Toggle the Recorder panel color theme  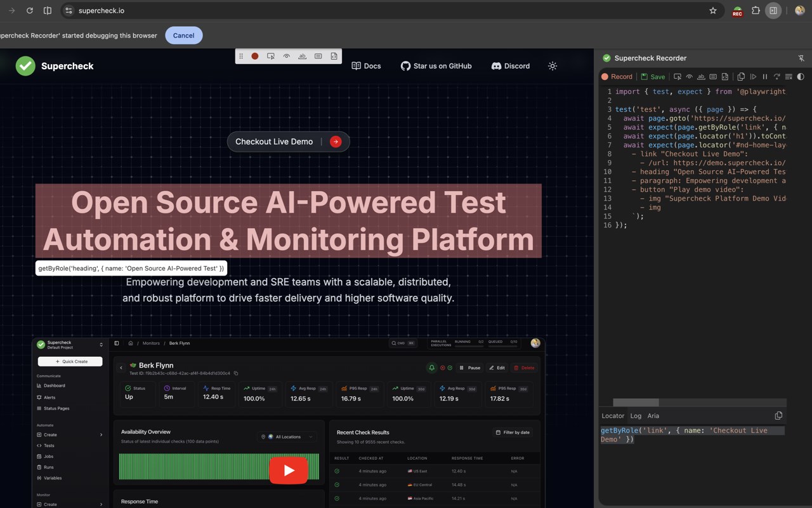[x=801, y=77]
